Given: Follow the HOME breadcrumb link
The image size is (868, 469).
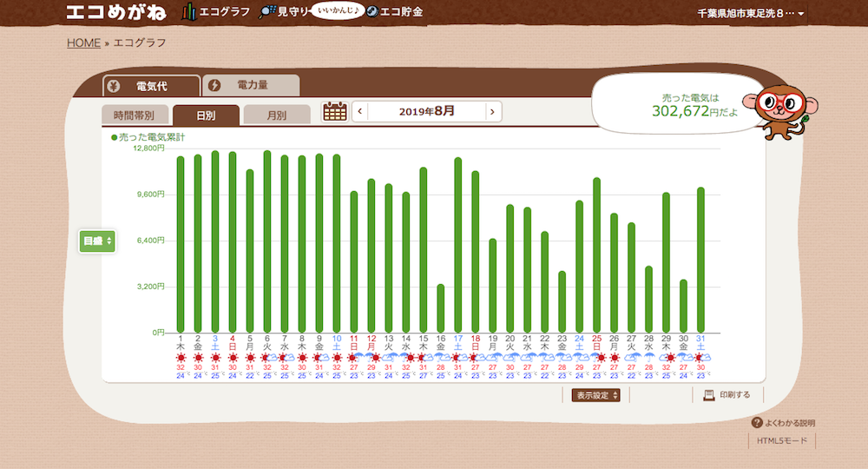Looking at the screenshot, I should [83, 43].
